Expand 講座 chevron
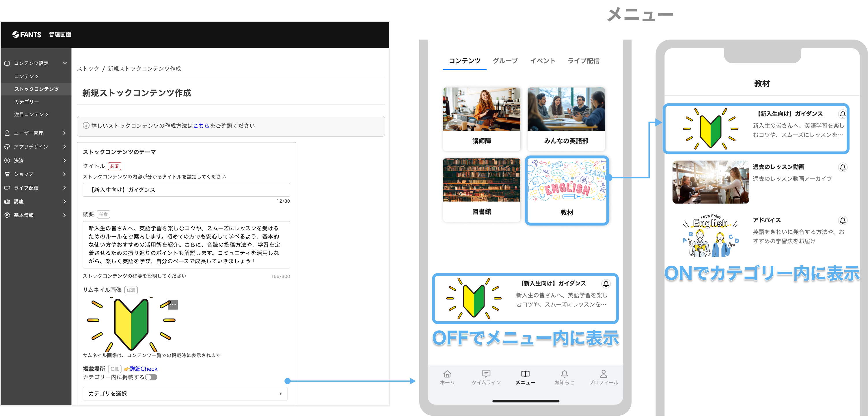The height and width of the screenshot is (416, 868). [x=65, y=202]
